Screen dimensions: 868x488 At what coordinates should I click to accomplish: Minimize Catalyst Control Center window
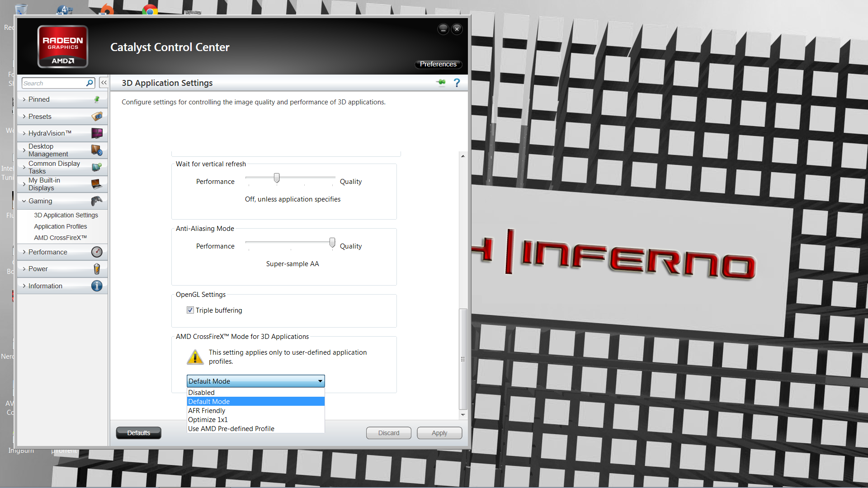pyautogui.click(x=443, y=29)
